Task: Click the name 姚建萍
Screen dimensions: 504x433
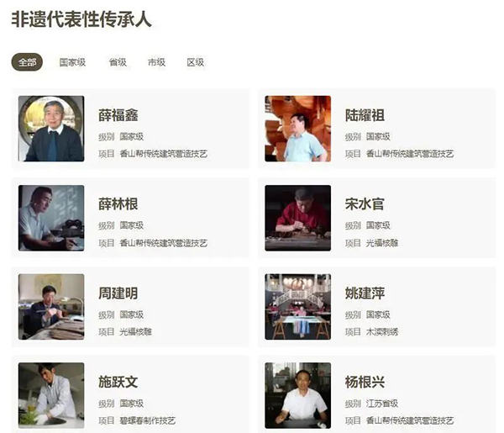Action: click(x=365, y=293)
